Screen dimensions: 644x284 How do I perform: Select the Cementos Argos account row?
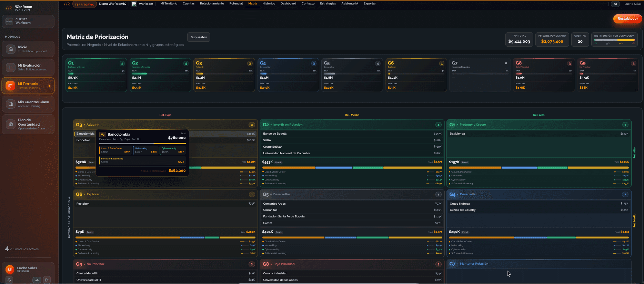[x=352, y=204]
